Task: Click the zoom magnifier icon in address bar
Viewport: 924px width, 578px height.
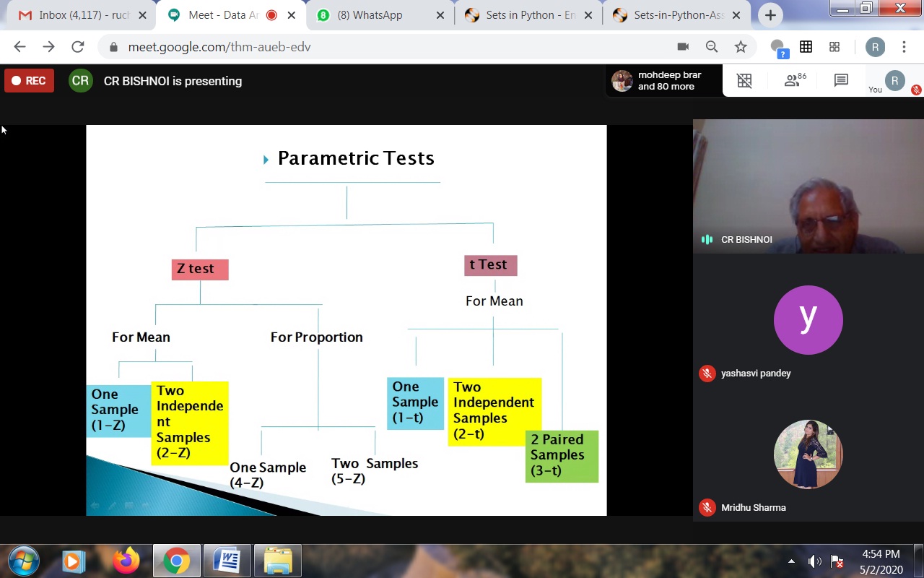Action: click(712, 47)
